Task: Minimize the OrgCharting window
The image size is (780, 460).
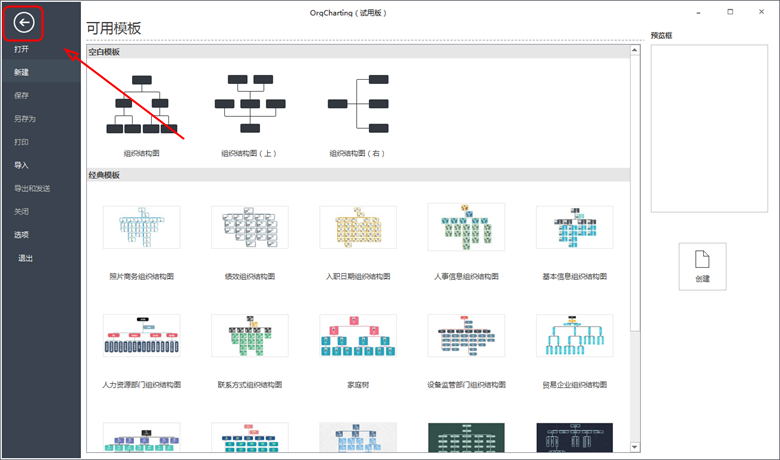Action: click(x=698, y=12)
